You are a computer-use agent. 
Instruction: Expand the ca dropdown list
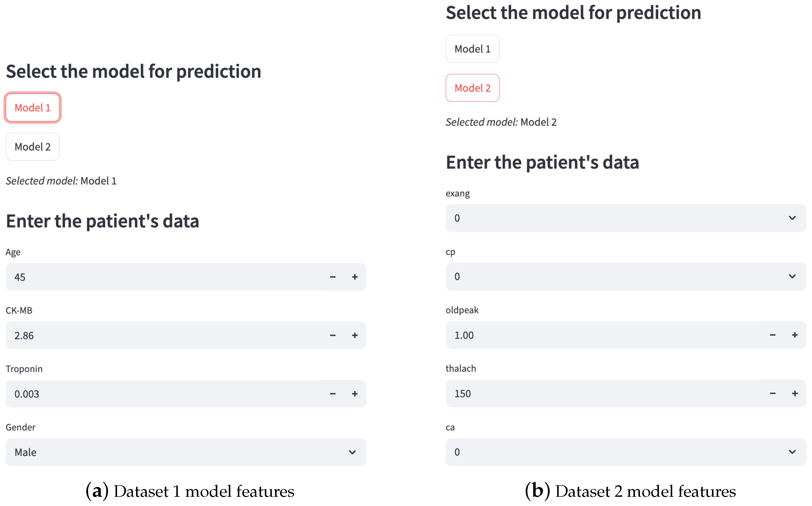click(x=625, y=452)
